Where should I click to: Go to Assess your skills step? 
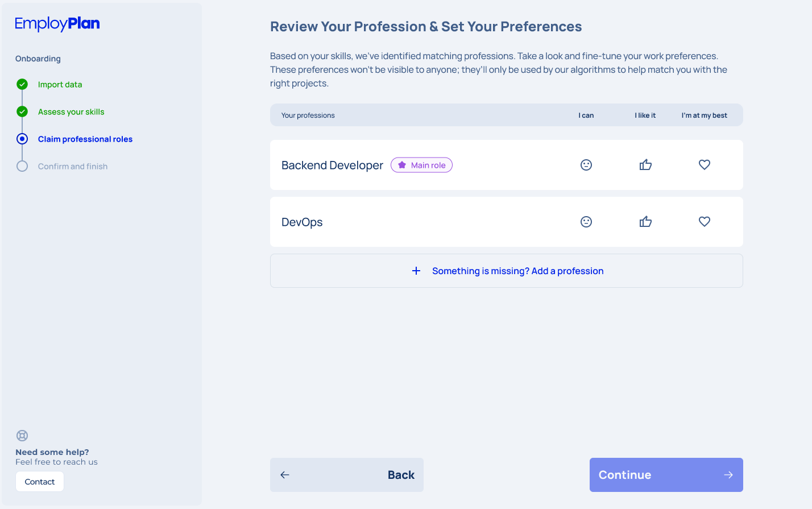[x=71, y=111]
